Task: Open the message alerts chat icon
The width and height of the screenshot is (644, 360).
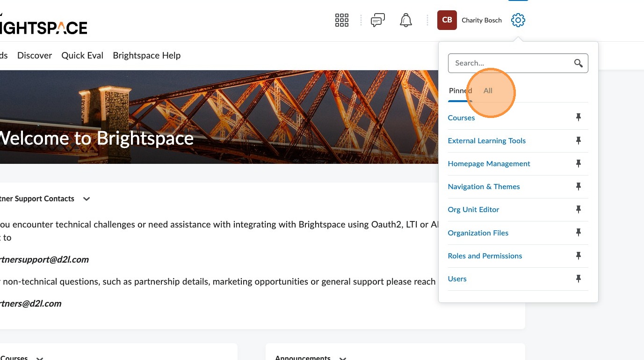Action: (377, 20)
